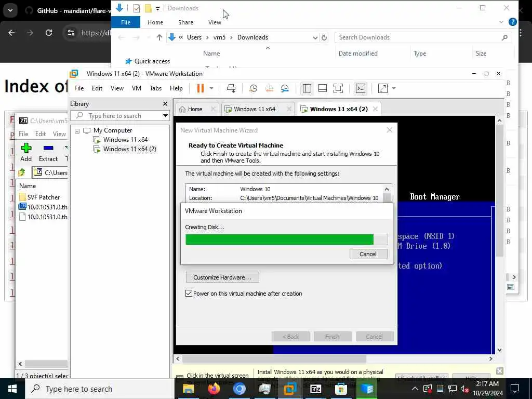Image resolution: width=532 pixels, height=399 pixels.
Task: Close the Library panel
Action: 165,104
